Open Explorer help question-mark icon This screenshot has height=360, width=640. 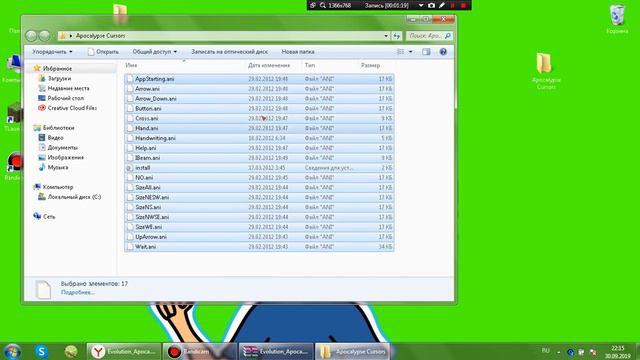tap(443, 52)
